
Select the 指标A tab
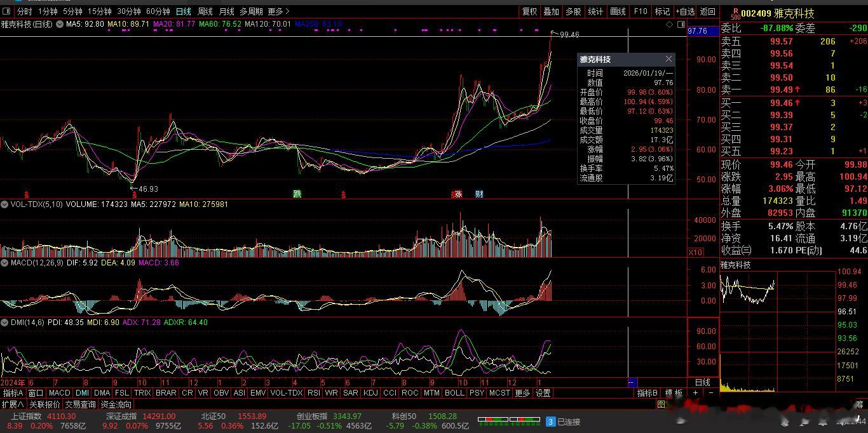[x=13, y=393]
